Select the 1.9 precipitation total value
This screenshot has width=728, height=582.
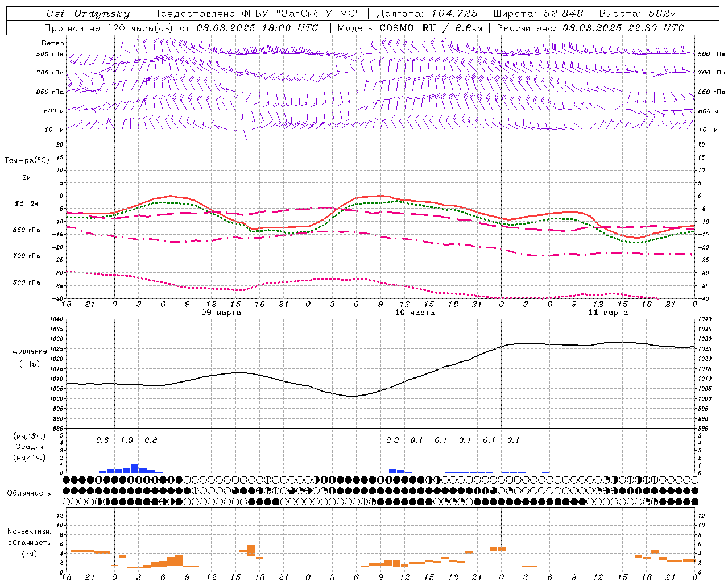tap(126, 440)
